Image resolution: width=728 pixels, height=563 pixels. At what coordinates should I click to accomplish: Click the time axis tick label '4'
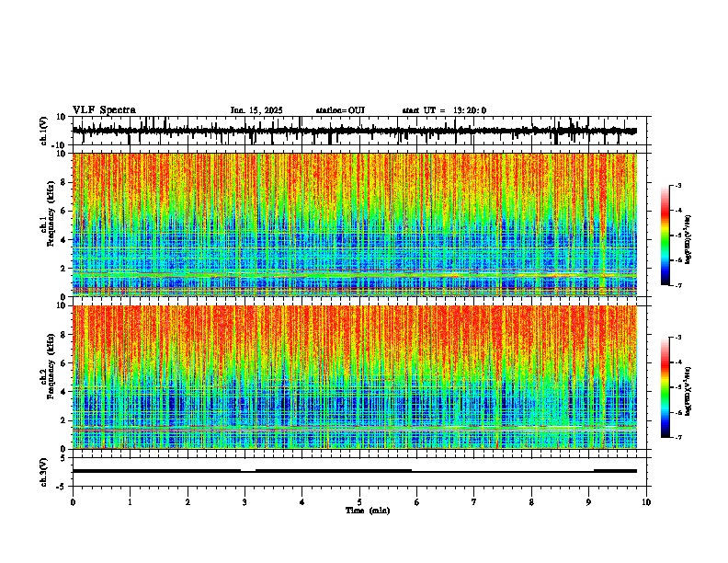[302, 502]
